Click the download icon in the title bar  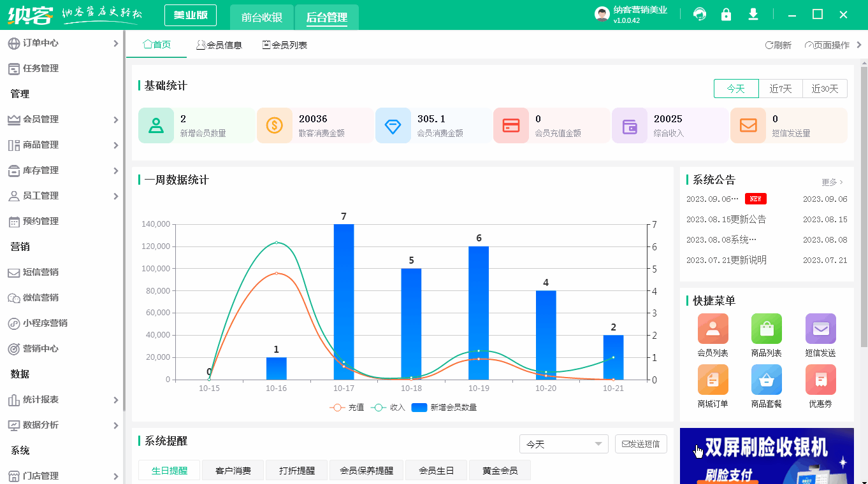753,13
